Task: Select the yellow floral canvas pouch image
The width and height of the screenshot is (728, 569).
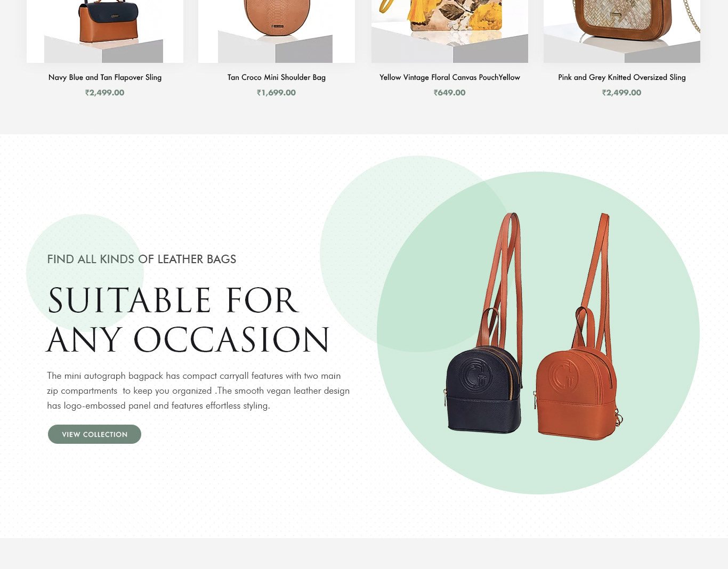Action: coord(450,31)
